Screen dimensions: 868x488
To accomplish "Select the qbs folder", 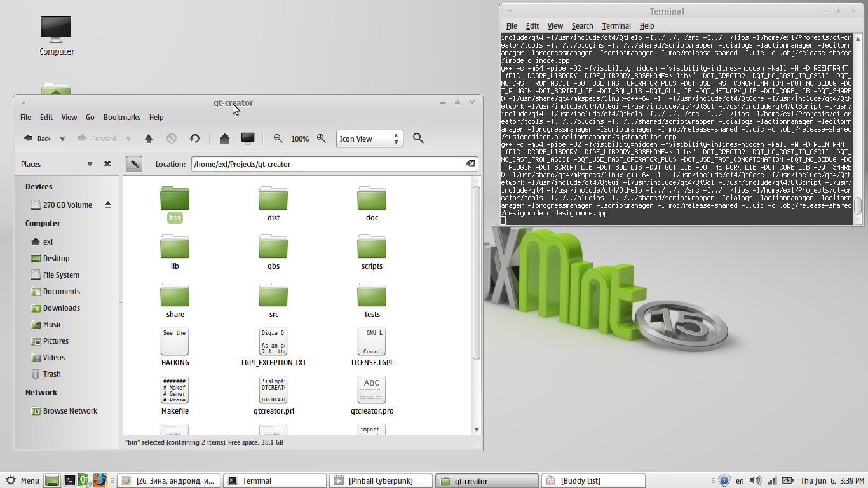I will pyautogui.click(x=273, y=252).
